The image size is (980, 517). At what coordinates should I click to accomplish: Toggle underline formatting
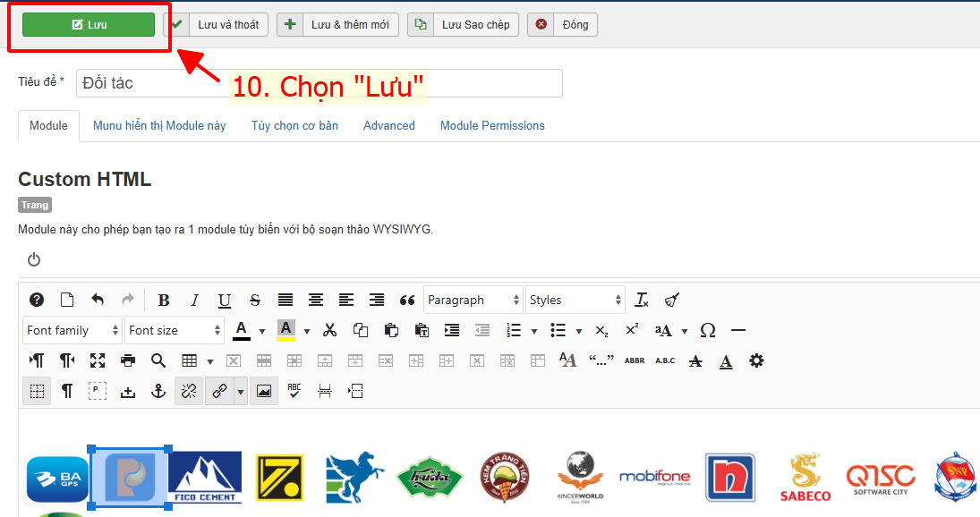pos(225,301)
